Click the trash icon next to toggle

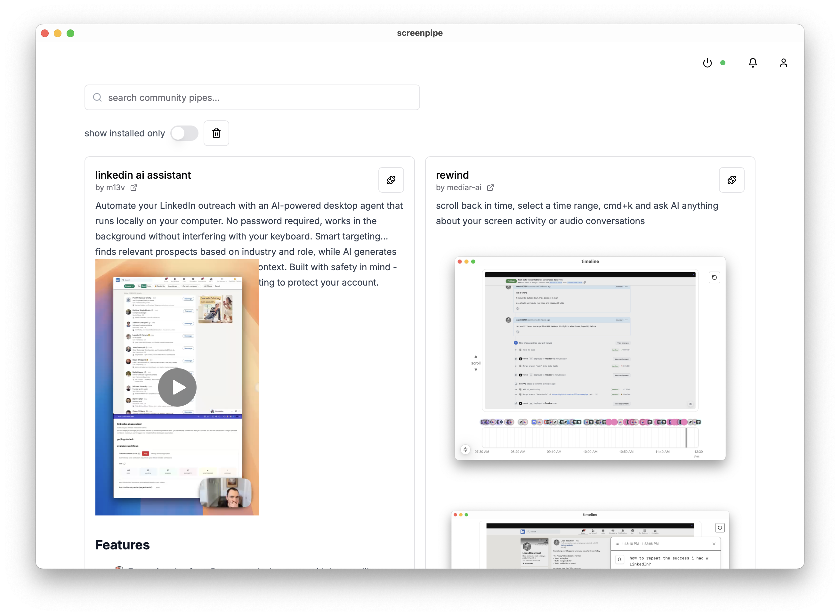tap(216, 133)
